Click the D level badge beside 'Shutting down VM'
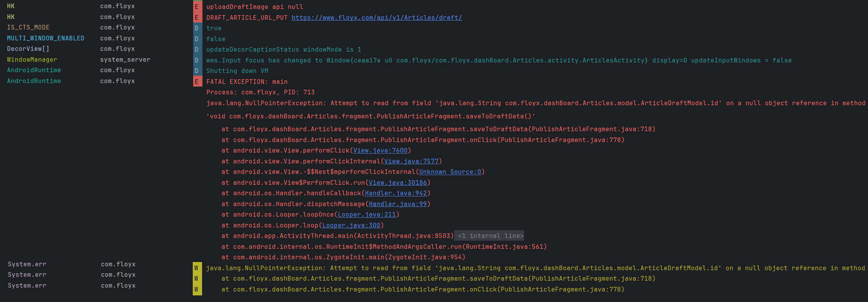The width and height of the screenshot is (868, 302). [x=197, y=71]
